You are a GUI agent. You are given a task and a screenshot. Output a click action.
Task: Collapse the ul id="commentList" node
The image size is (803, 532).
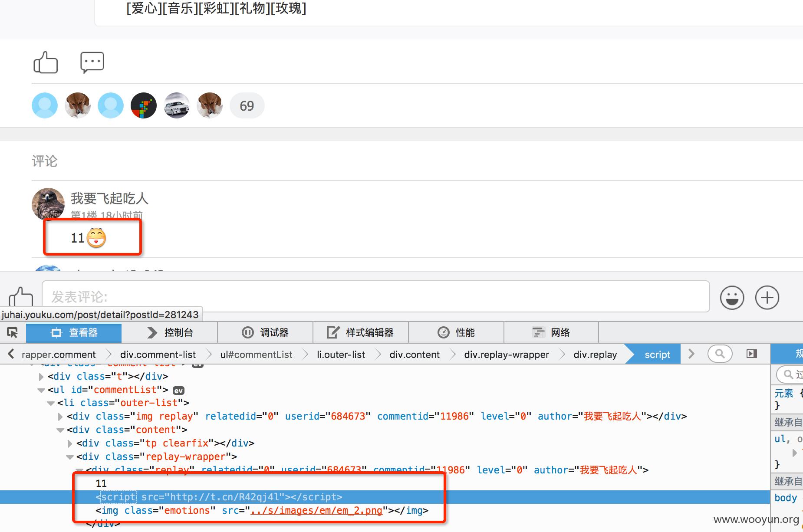coord(41,390)
